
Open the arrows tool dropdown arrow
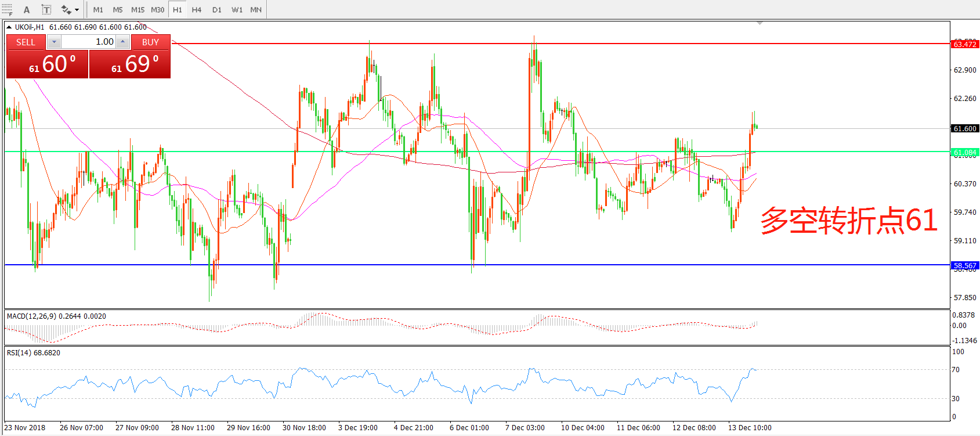[x=77, y=10]
